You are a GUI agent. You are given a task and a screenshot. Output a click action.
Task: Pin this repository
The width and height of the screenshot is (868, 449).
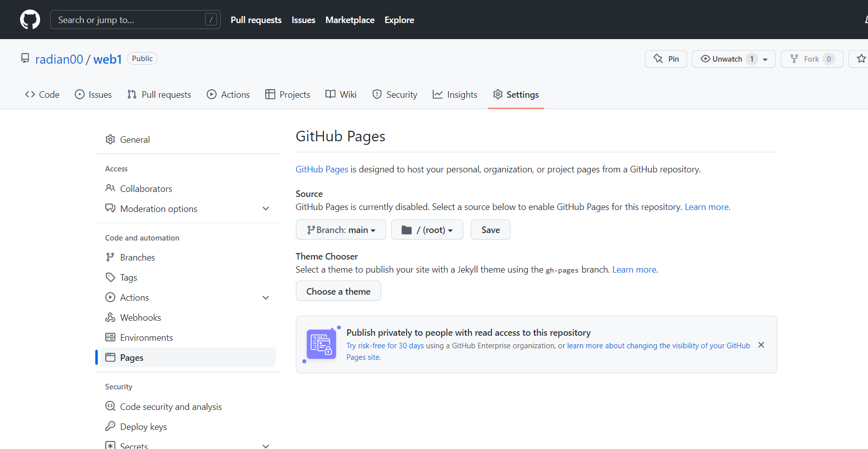tap(666, 59)
